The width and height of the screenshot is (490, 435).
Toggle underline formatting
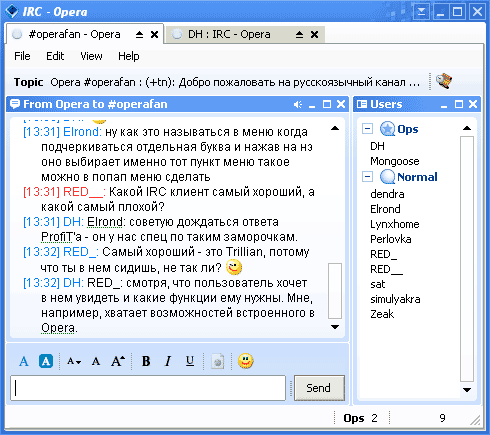click(190, 361)
